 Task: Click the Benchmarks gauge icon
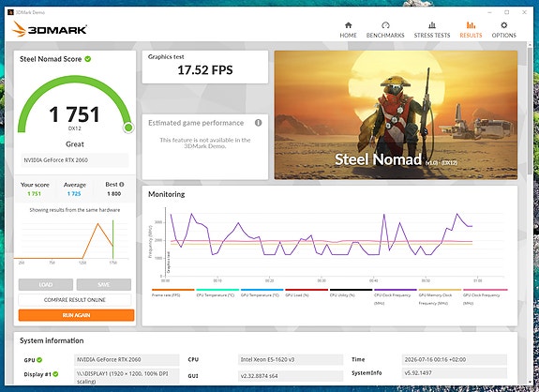tap(385, 25)
